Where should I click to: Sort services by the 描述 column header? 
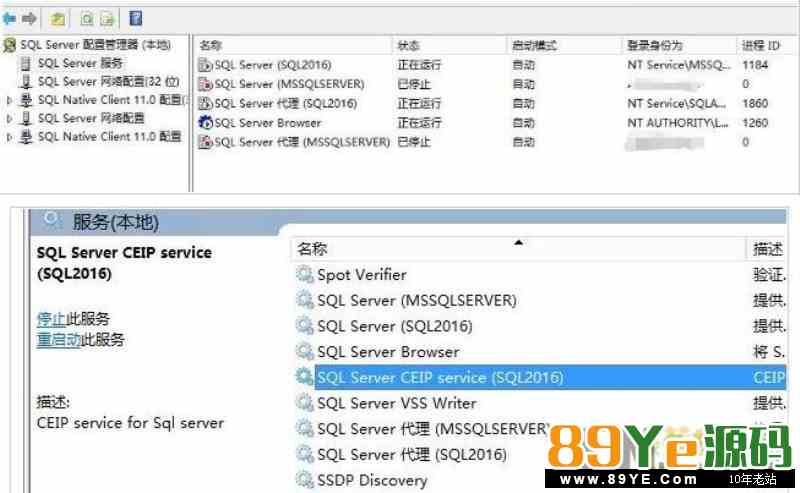click(x=768, y=249)
